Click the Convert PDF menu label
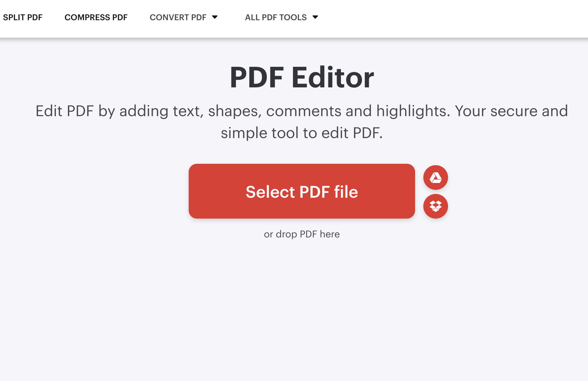This screenshot has height=381, width=588. click(178, 17)
